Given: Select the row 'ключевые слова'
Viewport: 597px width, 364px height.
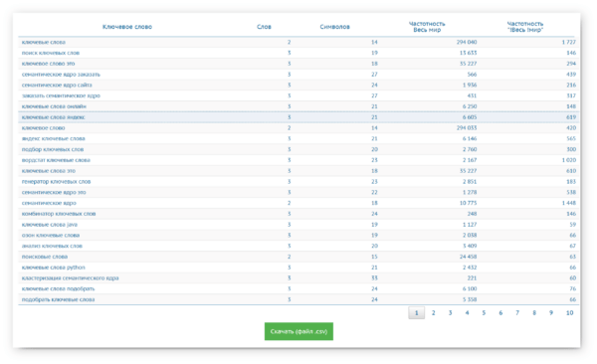Looking at the screenshot, I should (298, 42).
